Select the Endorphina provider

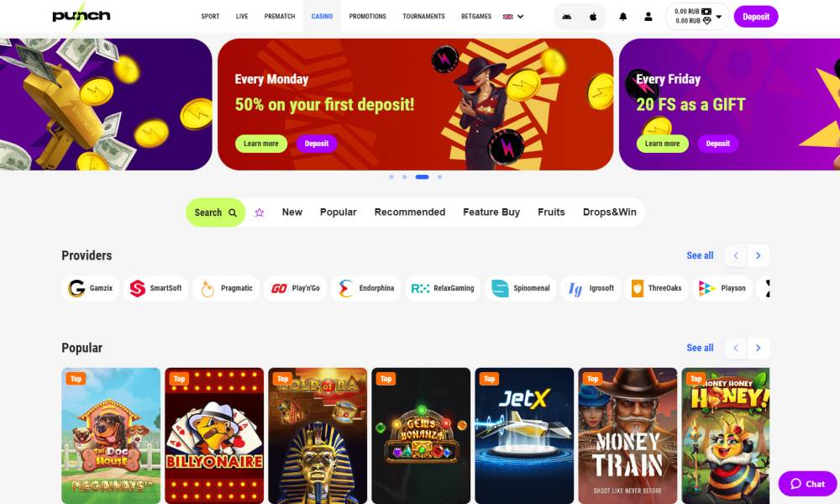click(366, 288)
